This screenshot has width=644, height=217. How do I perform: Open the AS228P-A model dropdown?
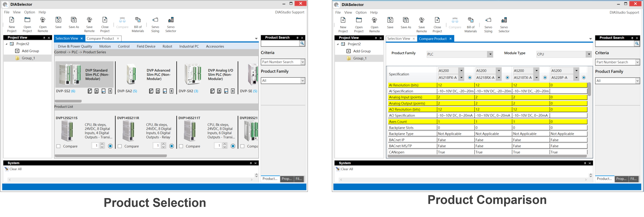pyautogui.click(x=576, y=78)
